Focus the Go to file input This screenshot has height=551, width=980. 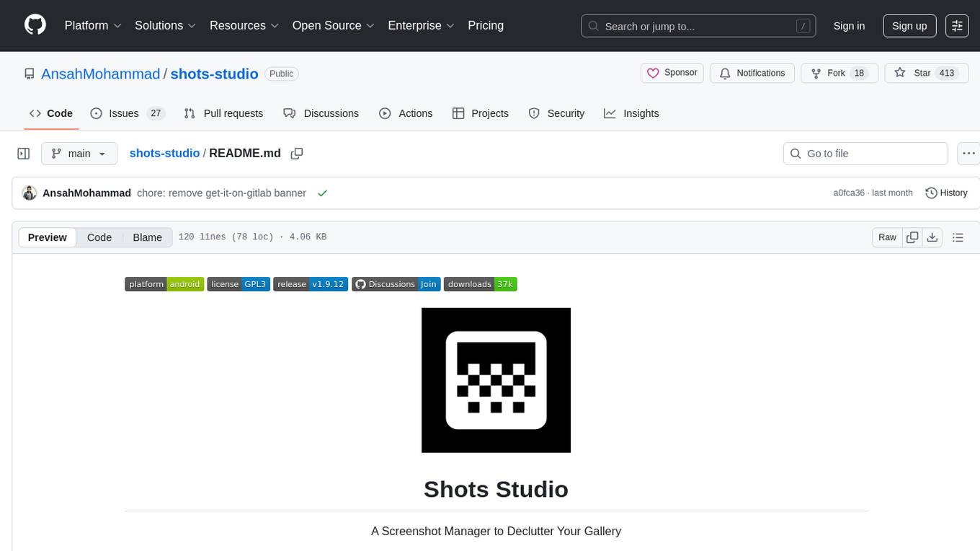(x=865, y=154)
